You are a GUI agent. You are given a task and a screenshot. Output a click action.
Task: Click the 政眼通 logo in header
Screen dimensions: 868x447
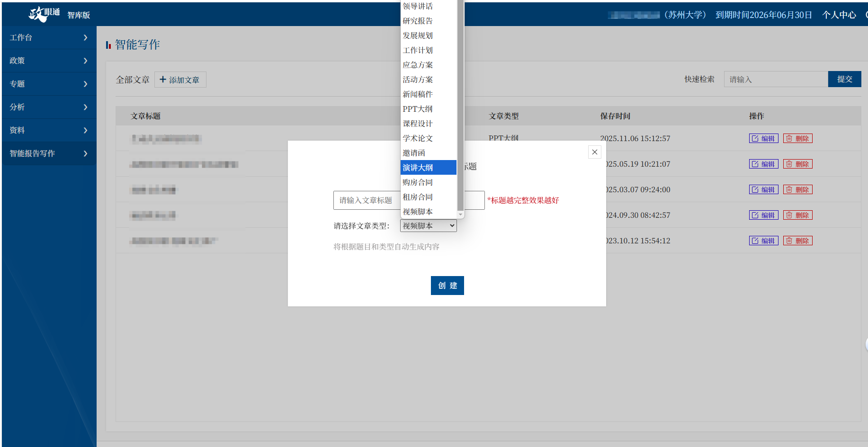click(x=44, y=14)
